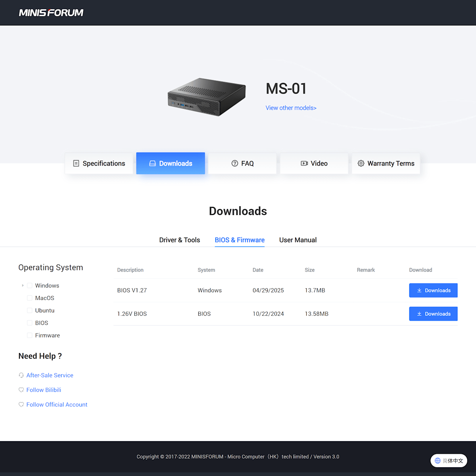
Task: Click the Video tab camera icon
Action: point(304,163)
